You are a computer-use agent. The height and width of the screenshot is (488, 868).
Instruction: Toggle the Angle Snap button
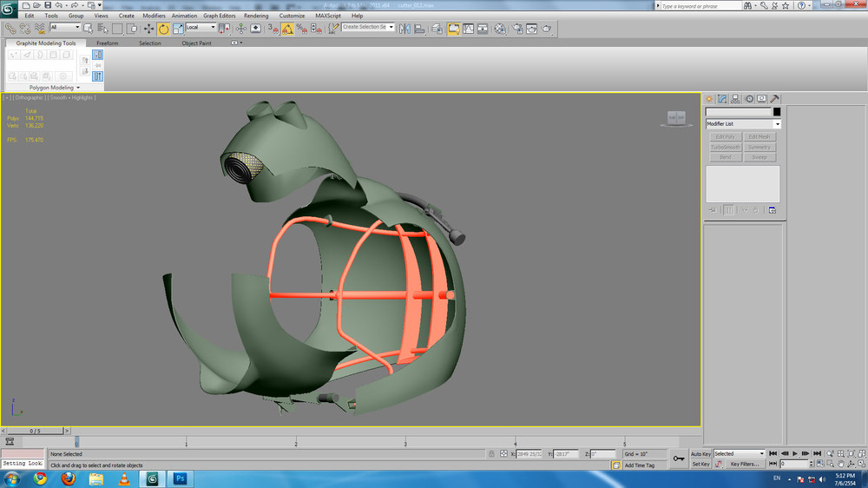(287, 28)
